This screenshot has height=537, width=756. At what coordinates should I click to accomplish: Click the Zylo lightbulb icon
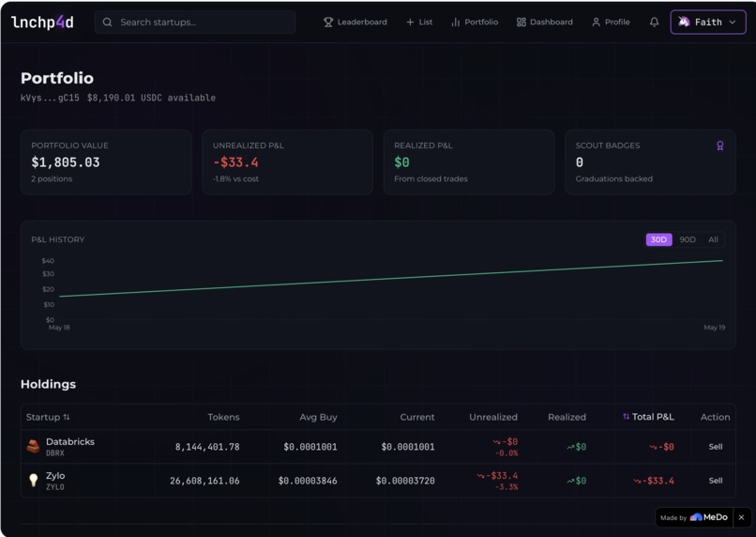[x=33, y=481]
